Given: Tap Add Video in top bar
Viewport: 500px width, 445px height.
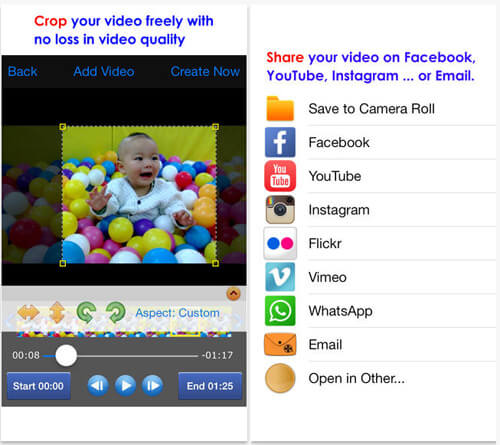Looking at the screenshot, I should point(104,71).
